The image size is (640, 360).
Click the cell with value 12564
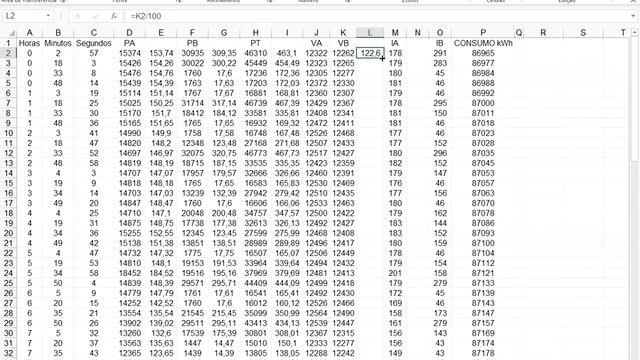point(316,313)
